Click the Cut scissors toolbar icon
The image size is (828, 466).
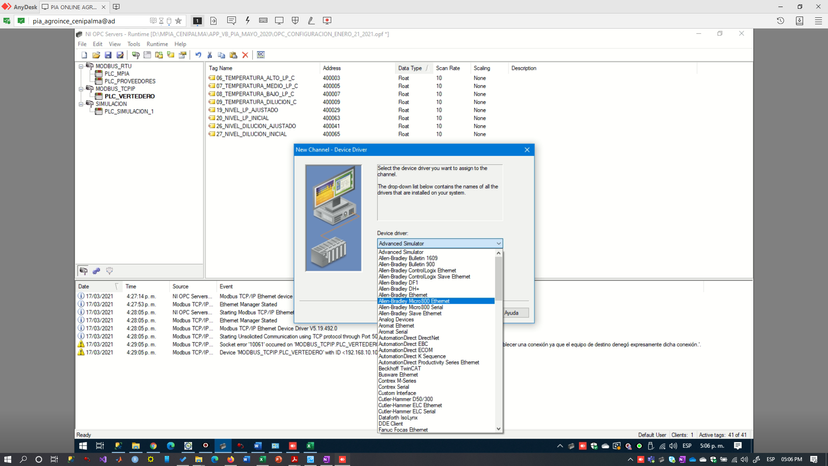coord(210,55)
